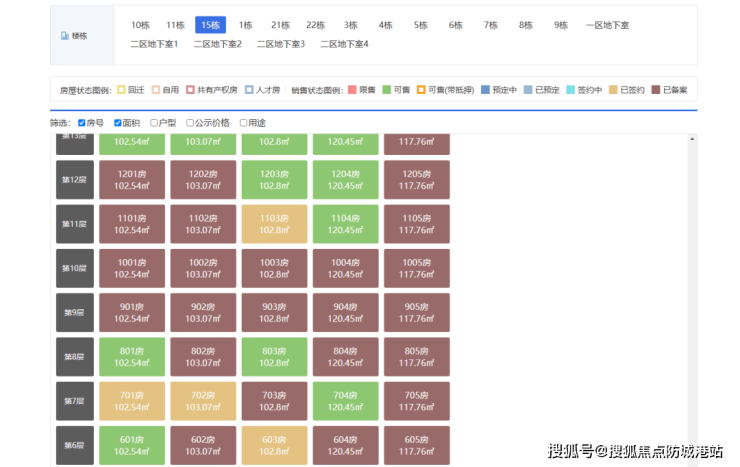Open room 905房 cell
The image size is (740, 467).
click(x=417, y=313)
